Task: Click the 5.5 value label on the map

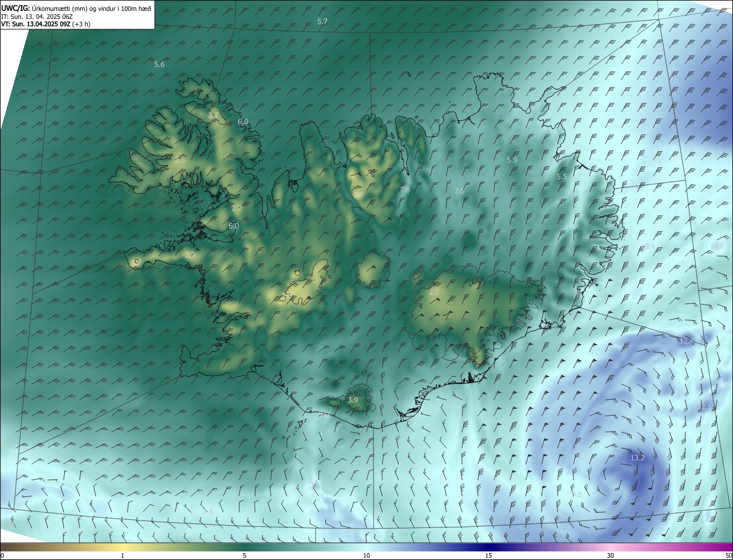Action: point(562,177)
